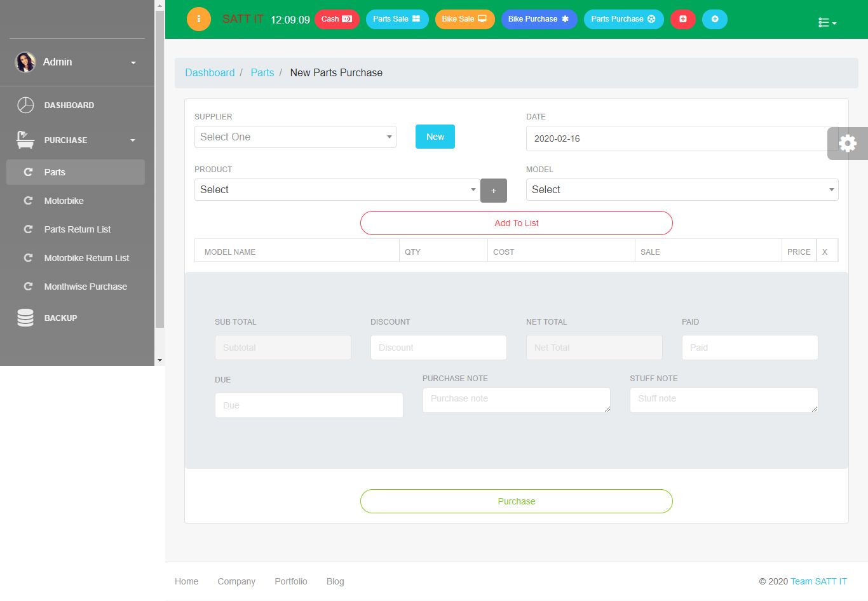Expand the Admin user dropdown arrow
Viewport: 868px width, 601px height.
click(133, 63)
